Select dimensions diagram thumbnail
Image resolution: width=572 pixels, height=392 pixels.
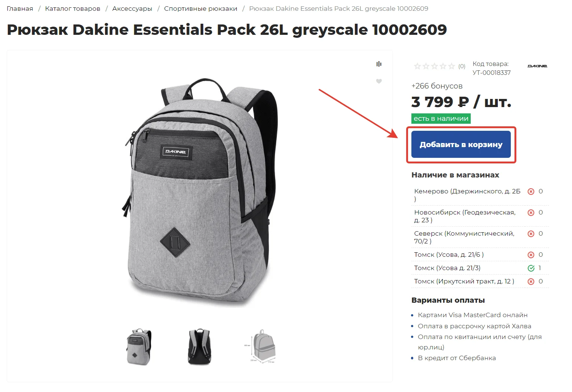260,347
